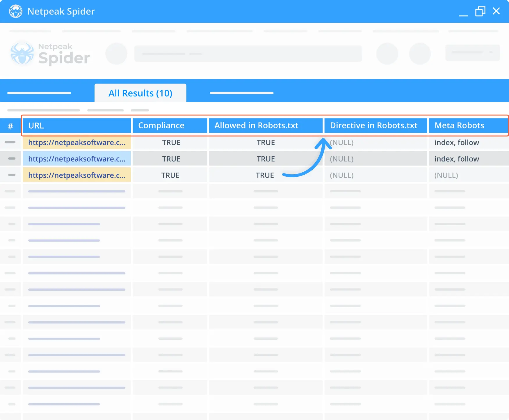Viewport: 509px width, 420px height.
Task: Click Directive in Robots.txt column header
Action: click(x=376, y=125)
